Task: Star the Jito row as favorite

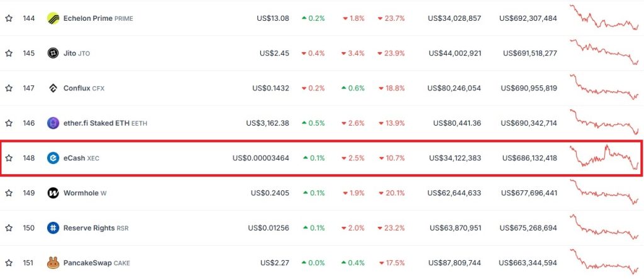Action: pos(9,53)
